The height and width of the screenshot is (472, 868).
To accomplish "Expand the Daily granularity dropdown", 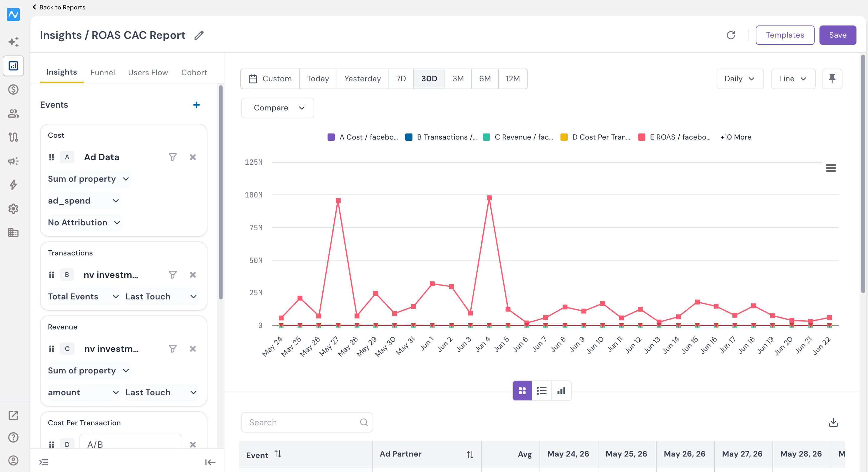I will coord(740,79).
